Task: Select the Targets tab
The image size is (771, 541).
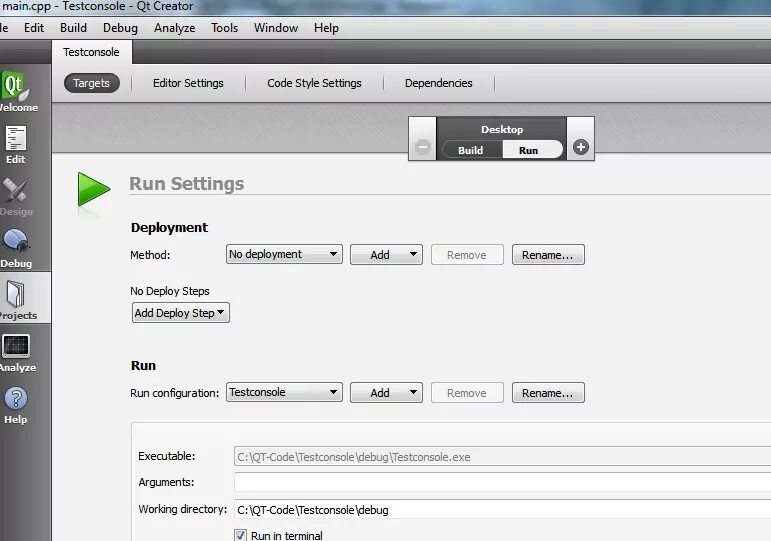Action: (x=91, y=83)
